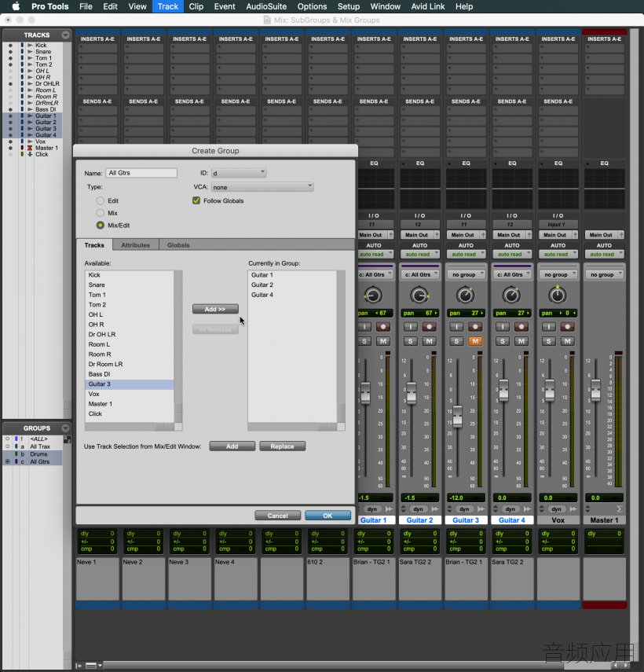Open Guitar 4 All Gtrs group selector
This screenshot has height=672, width=644.
(512, 275)
